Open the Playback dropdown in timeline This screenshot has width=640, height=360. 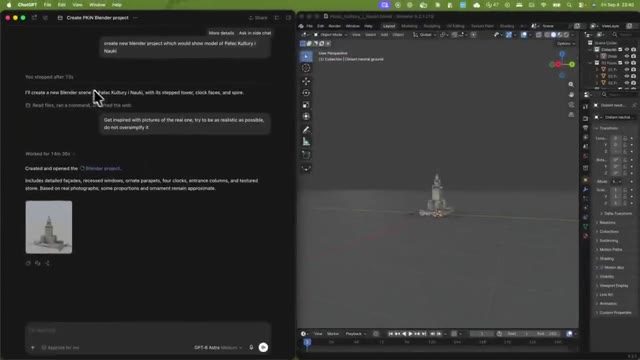pyautogui.click(x=356, y=334)
